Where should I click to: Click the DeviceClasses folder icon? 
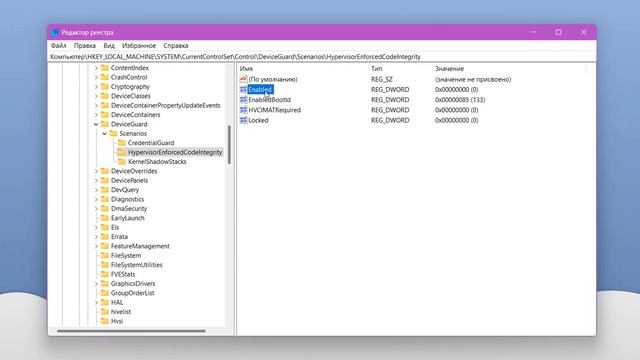coord(105,96)
